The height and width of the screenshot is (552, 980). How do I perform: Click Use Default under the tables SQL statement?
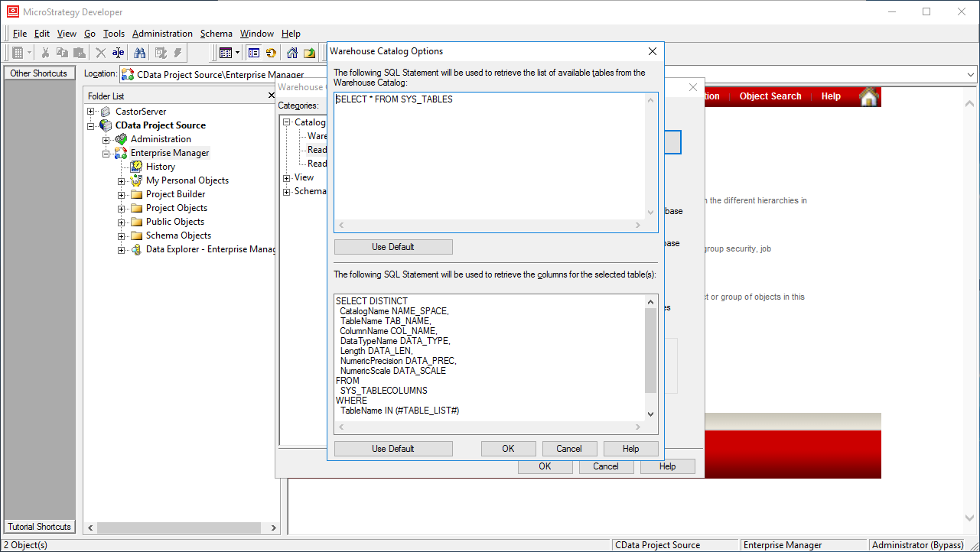[393, 247]
